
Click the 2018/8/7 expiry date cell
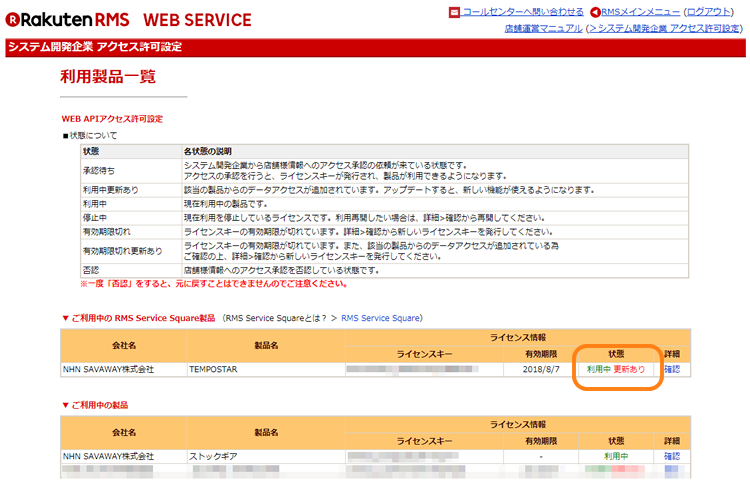(541, 369)
